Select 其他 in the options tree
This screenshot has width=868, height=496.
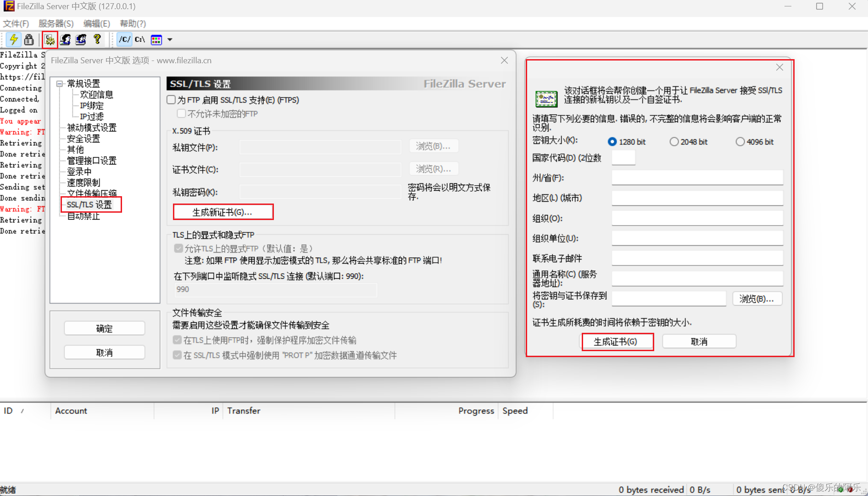pos(75,149)
